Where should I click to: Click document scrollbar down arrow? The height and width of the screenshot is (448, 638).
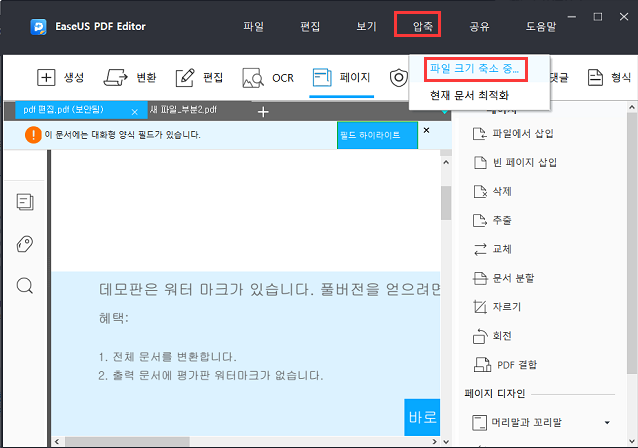pyautogui.click(x=446, y=441)
